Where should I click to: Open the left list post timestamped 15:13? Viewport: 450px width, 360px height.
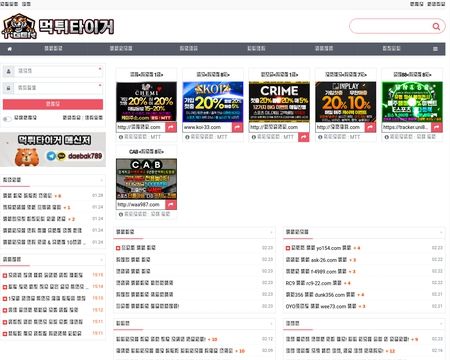tap(47, 298)
